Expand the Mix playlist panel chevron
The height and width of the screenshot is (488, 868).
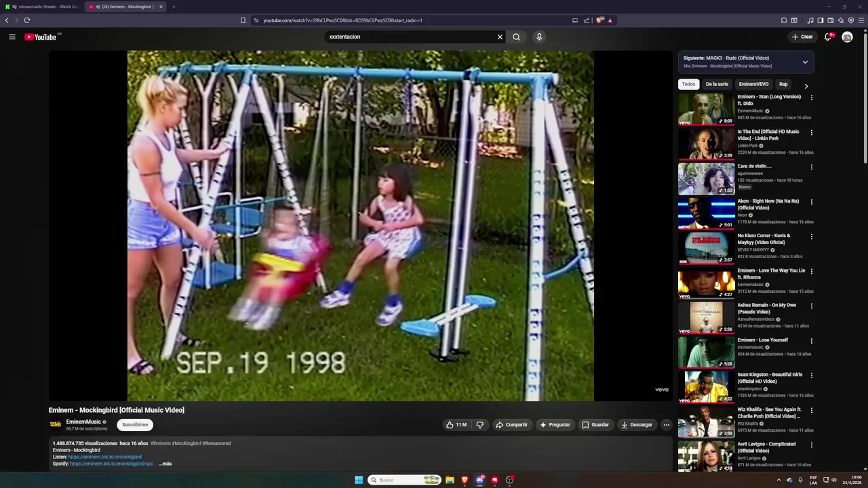[x=805, y=62]
